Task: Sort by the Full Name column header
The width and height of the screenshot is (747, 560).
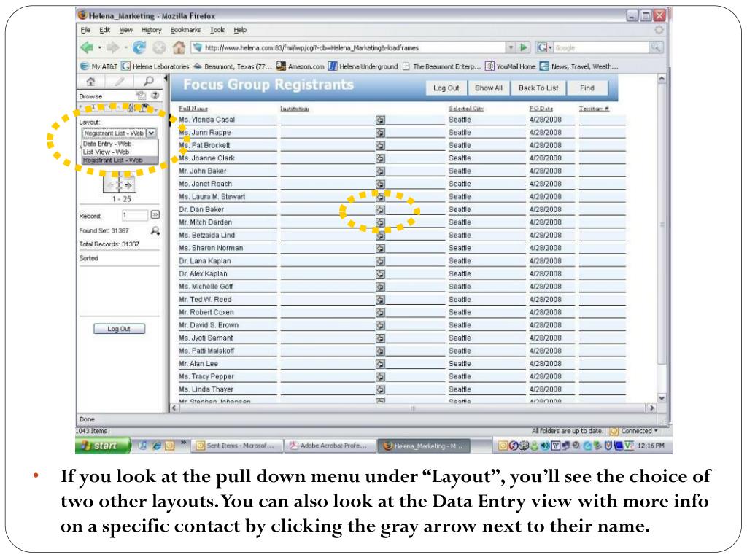Action: click(x=193, y=109)
